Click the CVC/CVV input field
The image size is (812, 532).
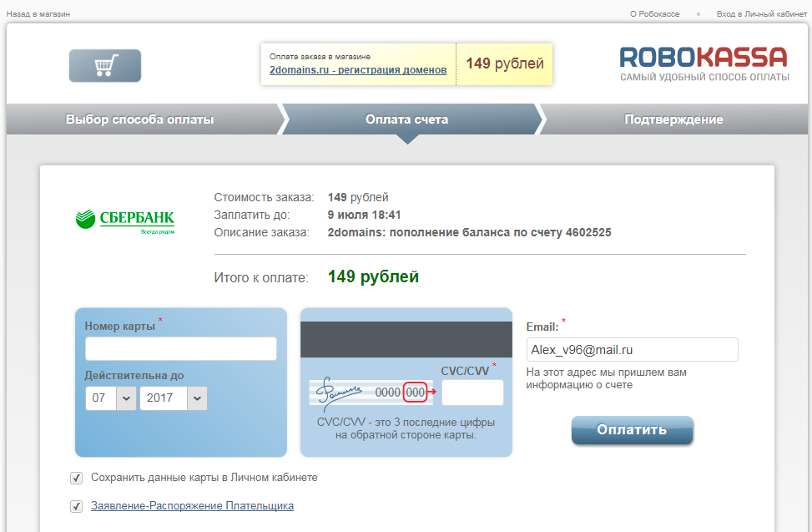tap(472, 393)
